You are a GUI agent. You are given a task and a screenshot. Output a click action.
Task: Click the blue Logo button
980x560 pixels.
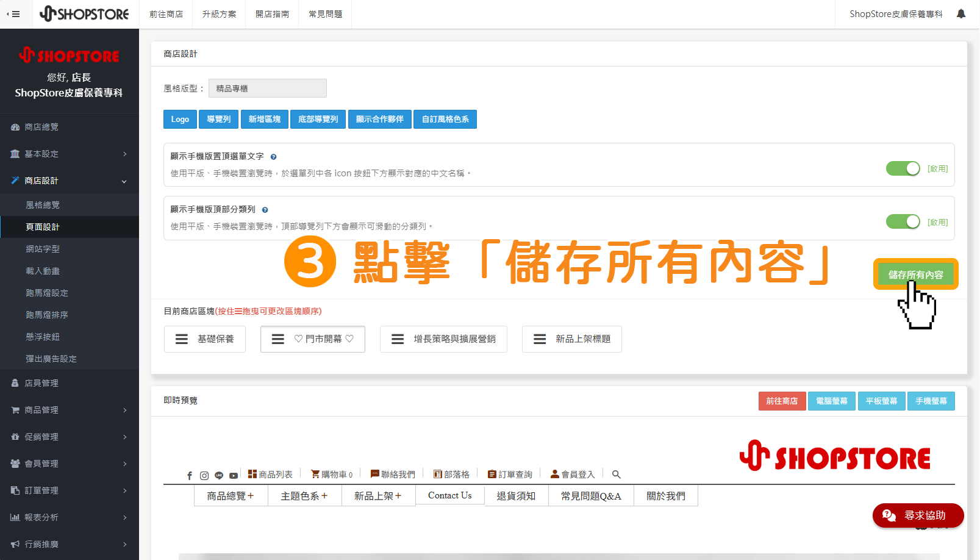click(x=180, y=120)
